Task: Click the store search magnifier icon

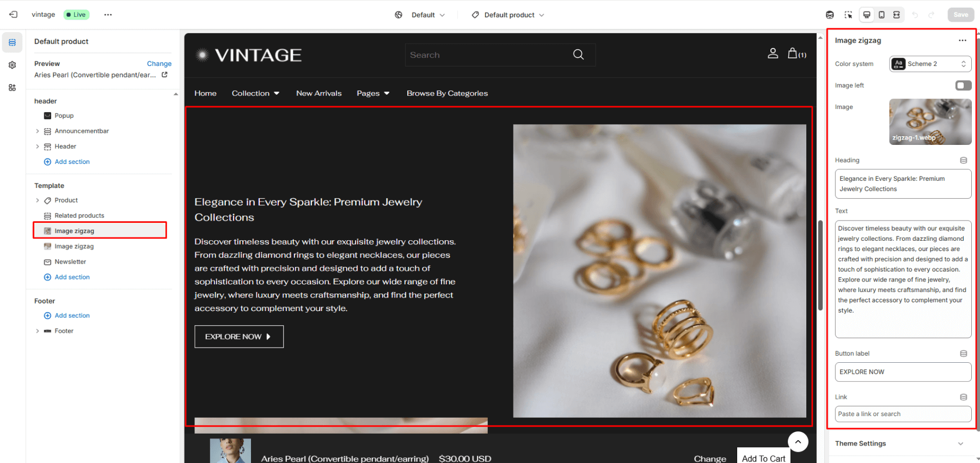Action: coord(578,54)
